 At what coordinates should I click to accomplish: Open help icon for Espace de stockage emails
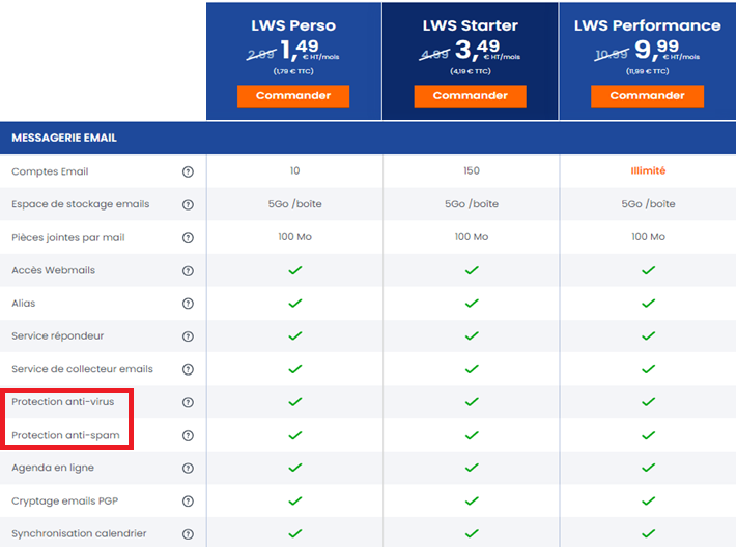(188, 205)
